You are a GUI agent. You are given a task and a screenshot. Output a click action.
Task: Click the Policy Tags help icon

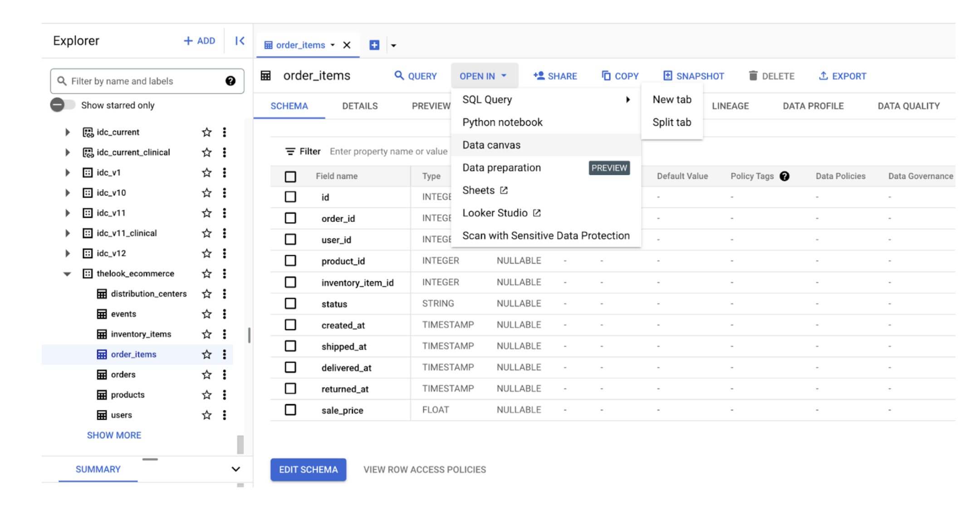pyautogui.click(x=784, y=176)
